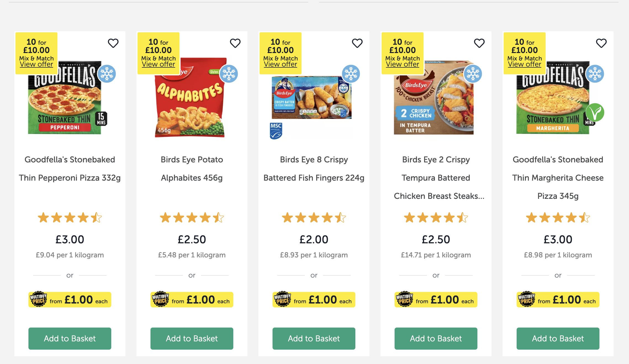Toggle heart on Birds Eye Potato Alphabites
629x364 pixels.
tap(235, 43)
